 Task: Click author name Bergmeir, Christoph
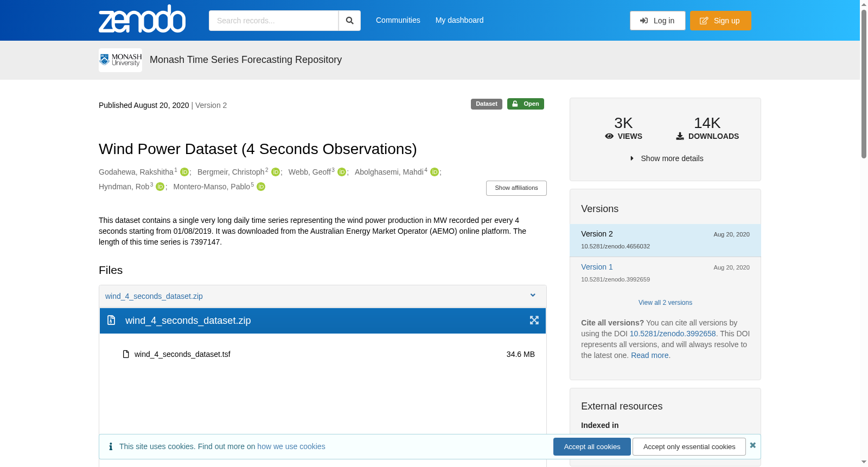(x=231, y=172)
